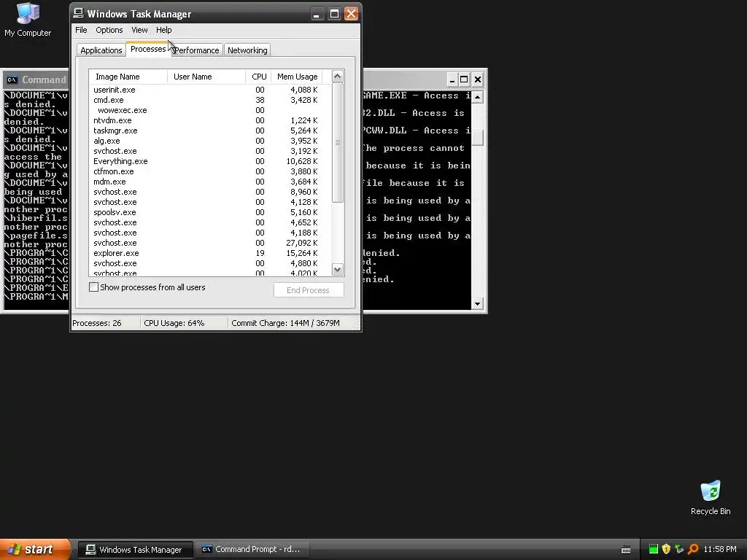
Task: Close the Command Prompt window
Action: pyautogui.click(x=477, y=79)
